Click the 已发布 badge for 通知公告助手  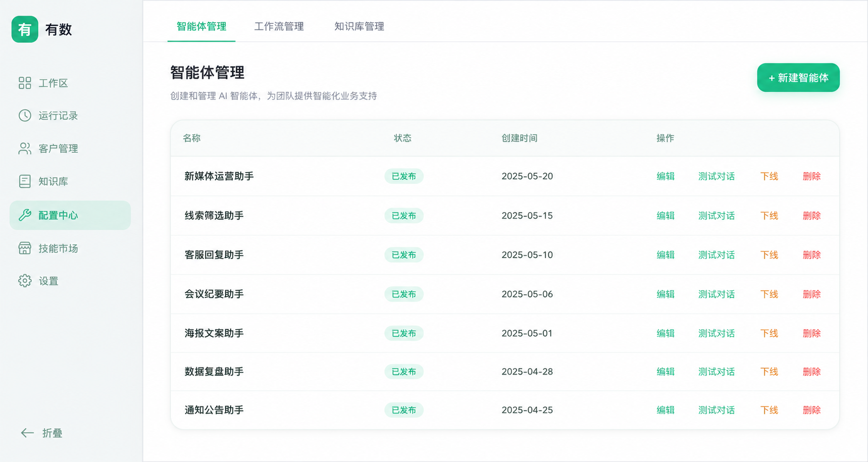(x=404, y=410)
